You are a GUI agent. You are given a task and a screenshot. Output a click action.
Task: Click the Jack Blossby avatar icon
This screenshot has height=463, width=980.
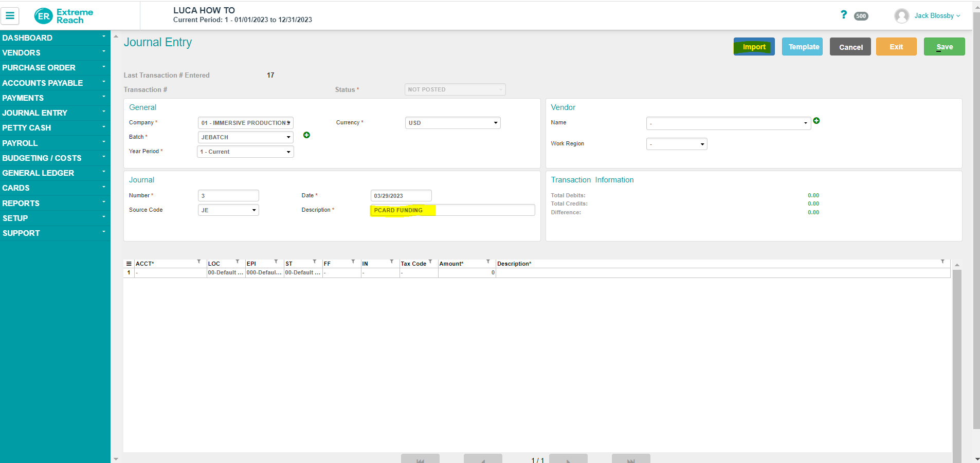coord(901,16)
